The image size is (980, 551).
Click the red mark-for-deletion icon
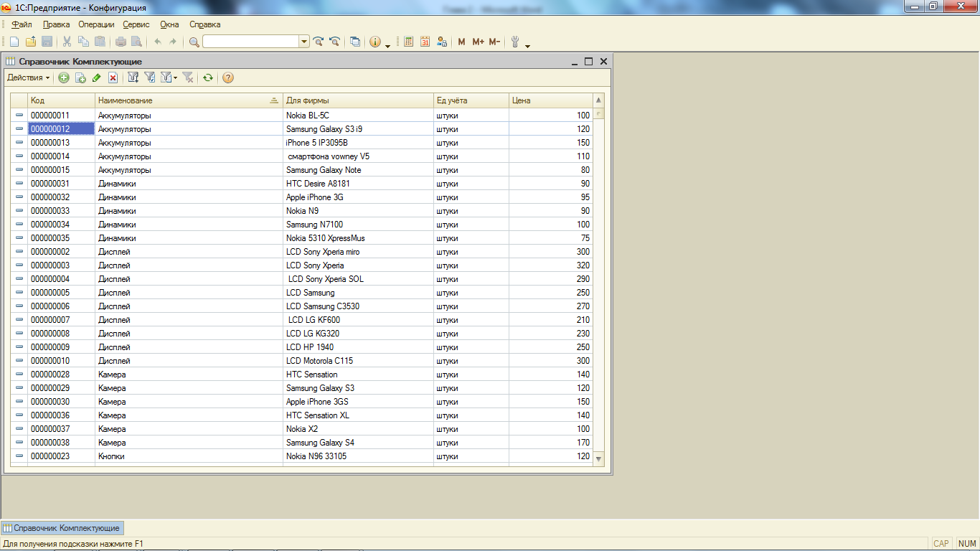pos(113,77)
